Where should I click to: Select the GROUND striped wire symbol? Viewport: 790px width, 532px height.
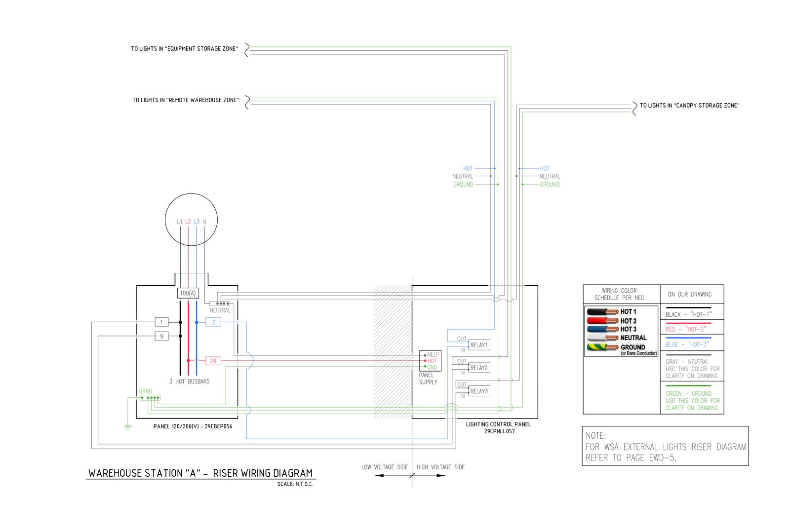tap(601, 347)
